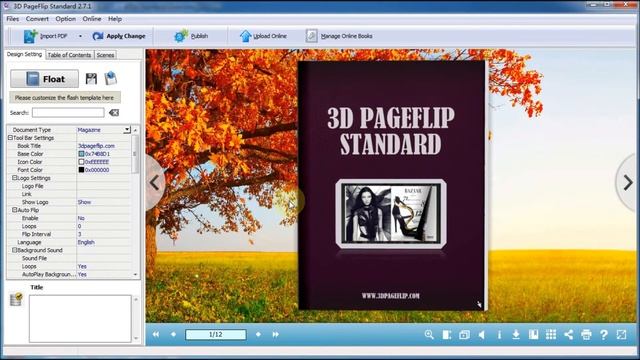Click the page number field 1/12

click(x=216, y=335)
